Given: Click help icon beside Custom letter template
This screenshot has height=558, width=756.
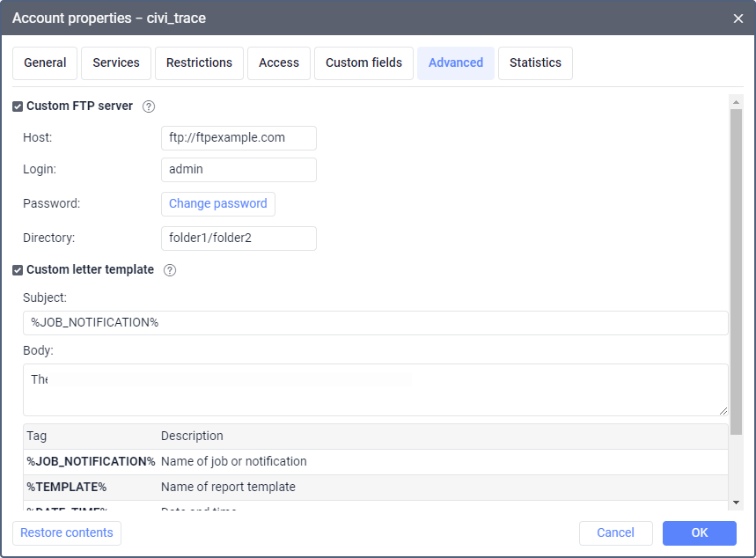Looking at the screenshot, I should click(x=170, y=270).
